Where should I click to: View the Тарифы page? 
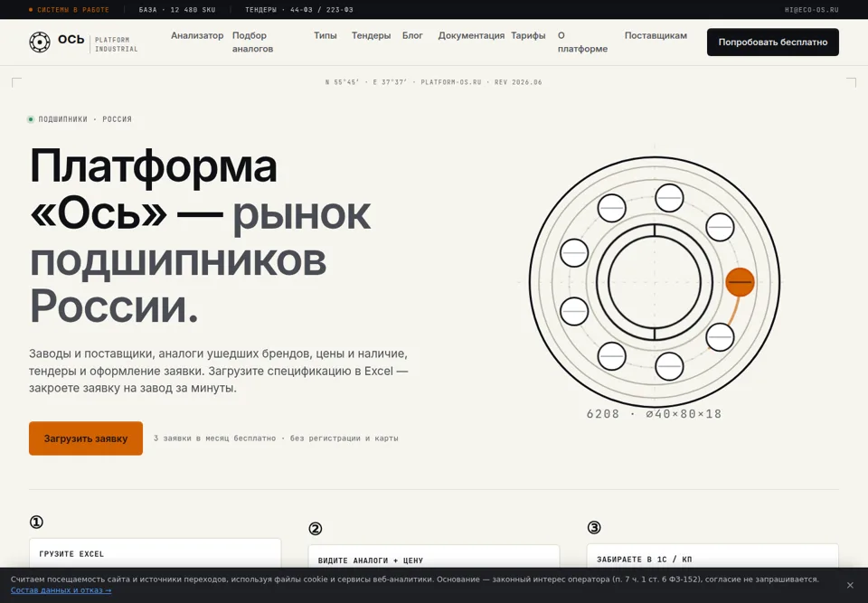[528, 35]
